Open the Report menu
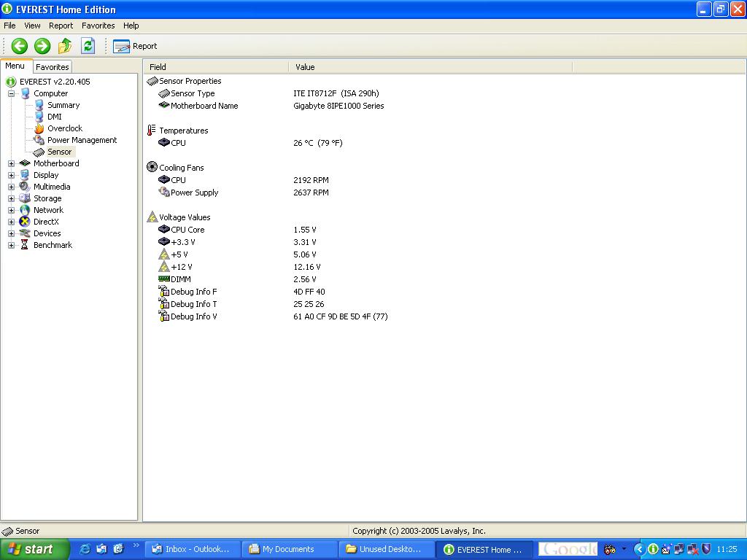The height and width of the screenshot is (560, 747). click(x=61, y=26)
